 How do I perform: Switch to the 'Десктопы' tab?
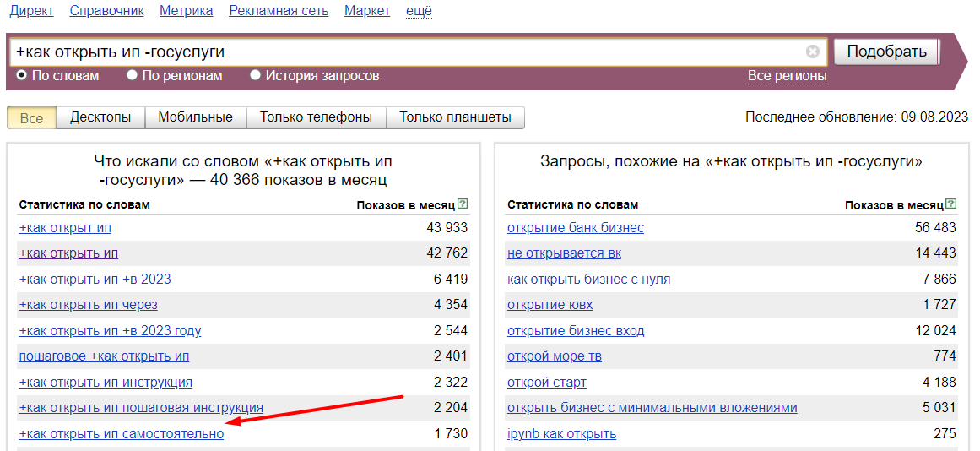pyautogui.click(x=100, y=117)
